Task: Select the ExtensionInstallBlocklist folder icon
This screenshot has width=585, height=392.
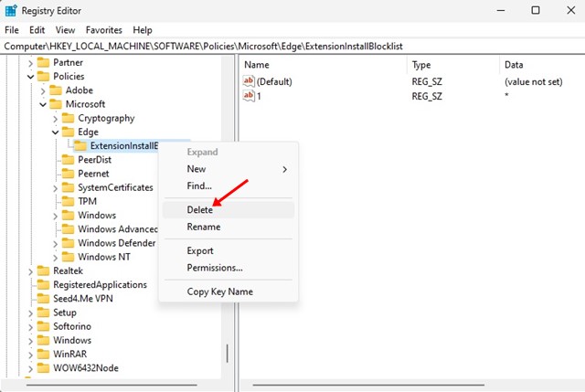Action: (x=80, y=146)
